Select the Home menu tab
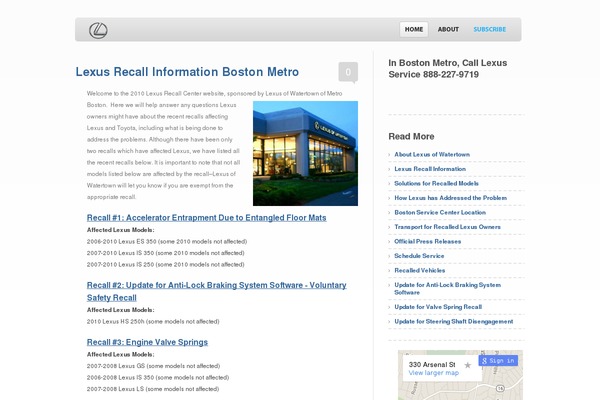 tap(414, 30)
